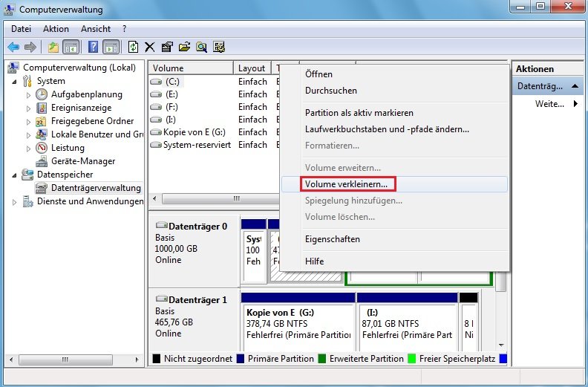
Task: Sort by Volume column header
Action: pyautogui.click(x=192, y=68)
